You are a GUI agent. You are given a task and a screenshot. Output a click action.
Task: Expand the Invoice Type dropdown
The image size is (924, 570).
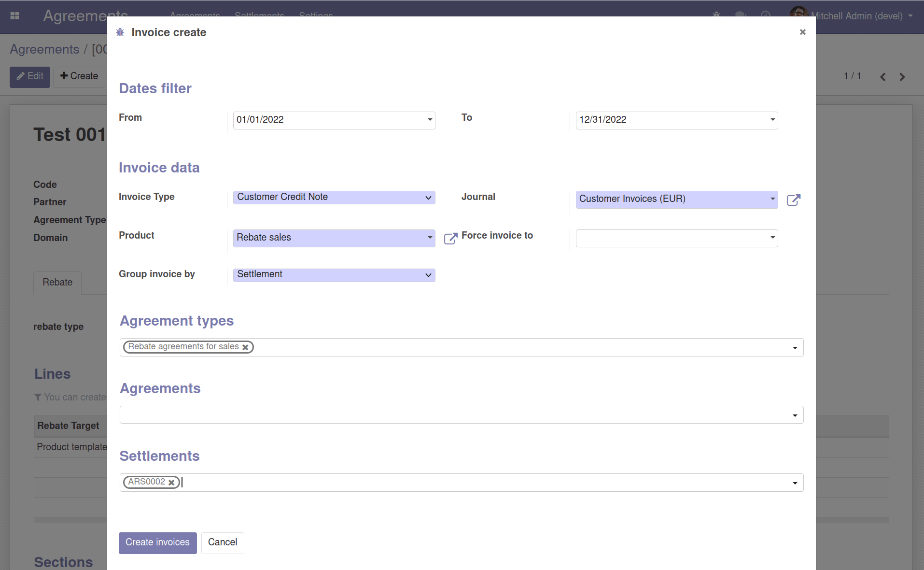coord(334,198)
